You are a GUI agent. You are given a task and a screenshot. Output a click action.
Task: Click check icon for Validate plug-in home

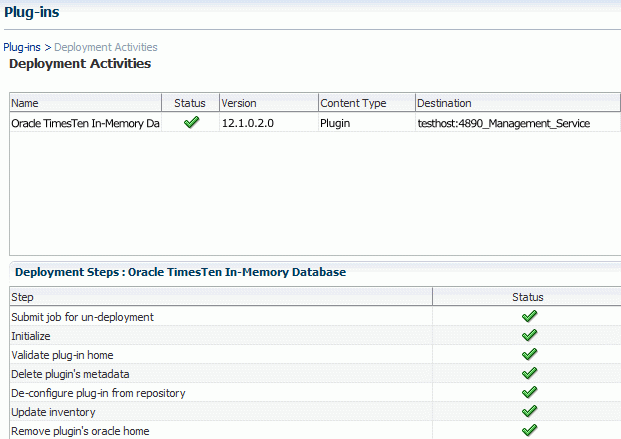click(x=530, y=354)
